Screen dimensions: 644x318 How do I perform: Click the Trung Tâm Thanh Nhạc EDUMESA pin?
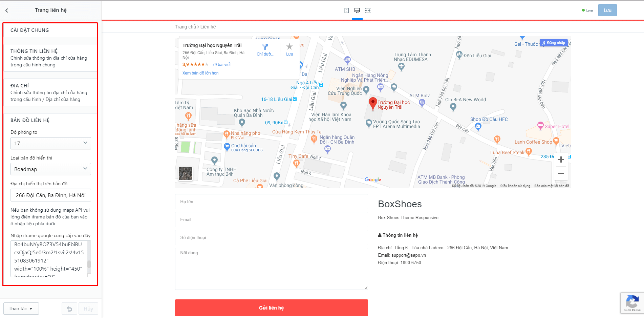tap(401, 67)
